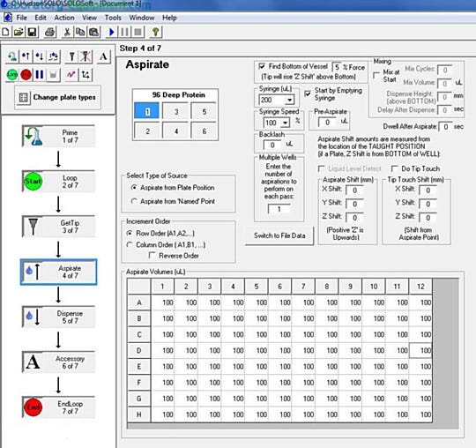Select plate position 1 in 96 Deep Protein
The image size is (476, 448).
point(147,111)
